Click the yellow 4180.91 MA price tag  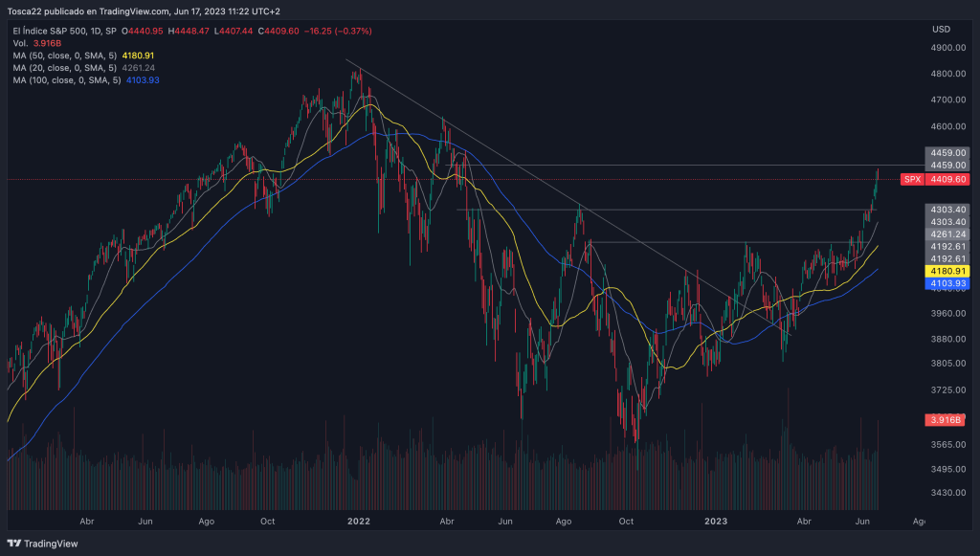948,272
